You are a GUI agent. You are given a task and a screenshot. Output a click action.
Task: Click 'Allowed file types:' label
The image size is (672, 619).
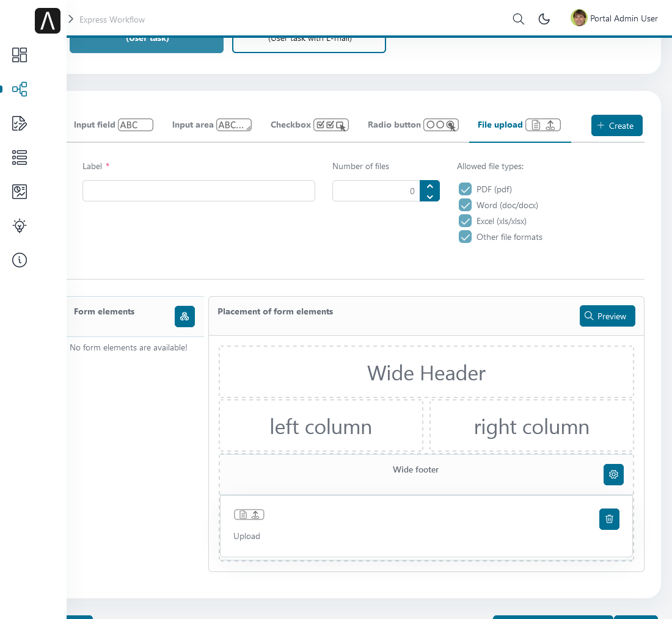491,166
